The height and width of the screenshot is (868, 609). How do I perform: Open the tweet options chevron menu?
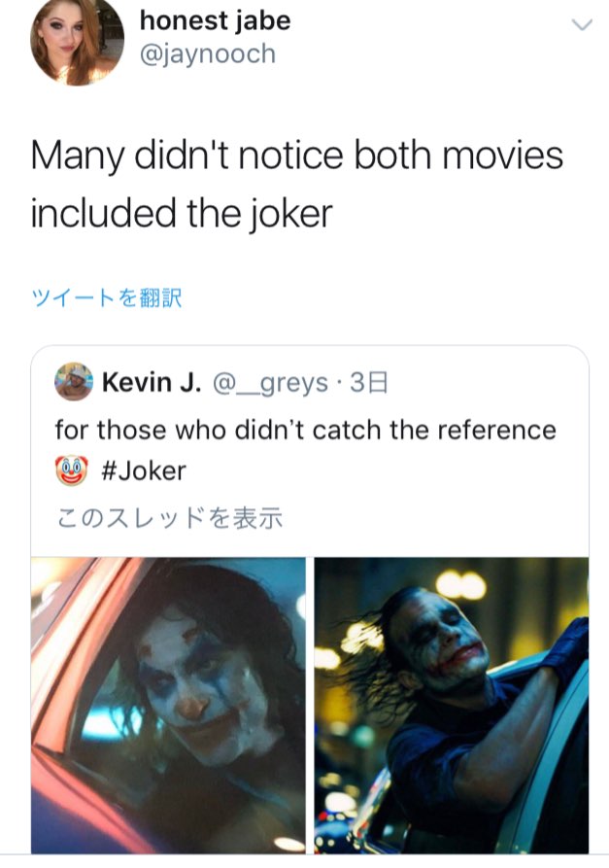pos(582,24)
